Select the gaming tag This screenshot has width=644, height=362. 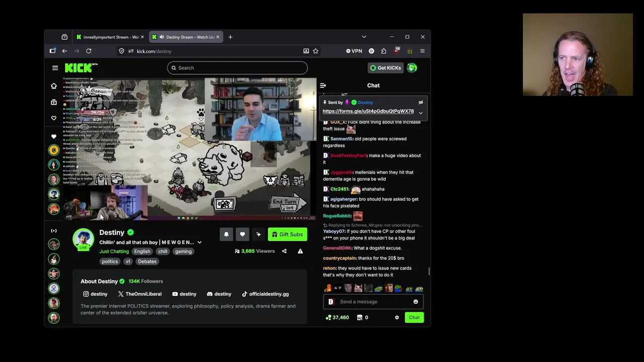pos(183,251)
